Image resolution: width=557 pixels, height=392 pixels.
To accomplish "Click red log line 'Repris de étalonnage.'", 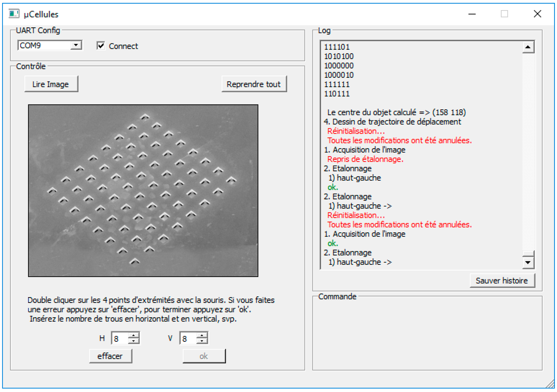I will (x=365, y=159).
